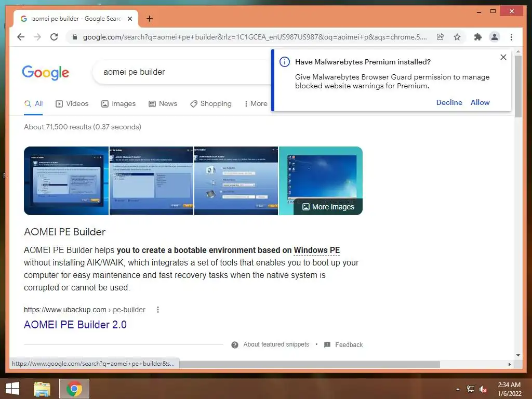This screenshot has height=399, width=532.
Task: Minimize the Chrome window
Action: tap(478, 11)
